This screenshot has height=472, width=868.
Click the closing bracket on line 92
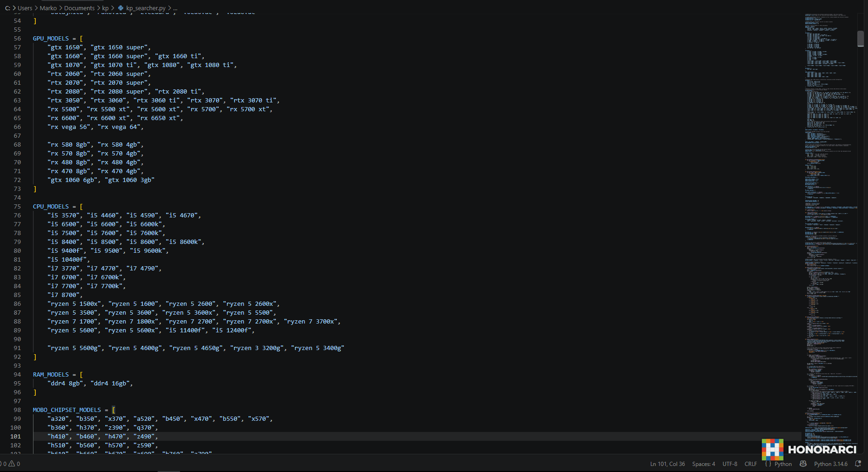point(34,357)
